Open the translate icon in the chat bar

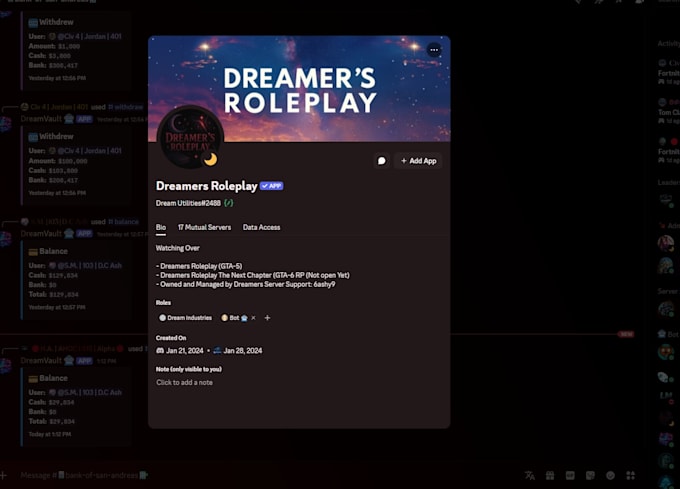click(x=530, y=475)
